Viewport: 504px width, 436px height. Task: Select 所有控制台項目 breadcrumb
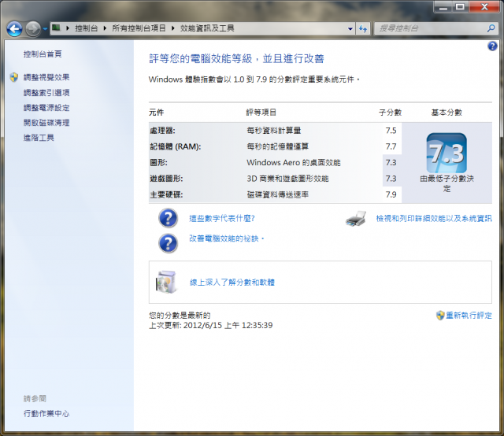pos(139,28)
